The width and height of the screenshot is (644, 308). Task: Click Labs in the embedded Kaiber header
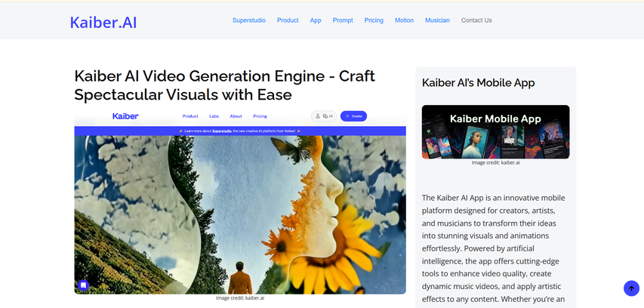click(x=214, y=116)
